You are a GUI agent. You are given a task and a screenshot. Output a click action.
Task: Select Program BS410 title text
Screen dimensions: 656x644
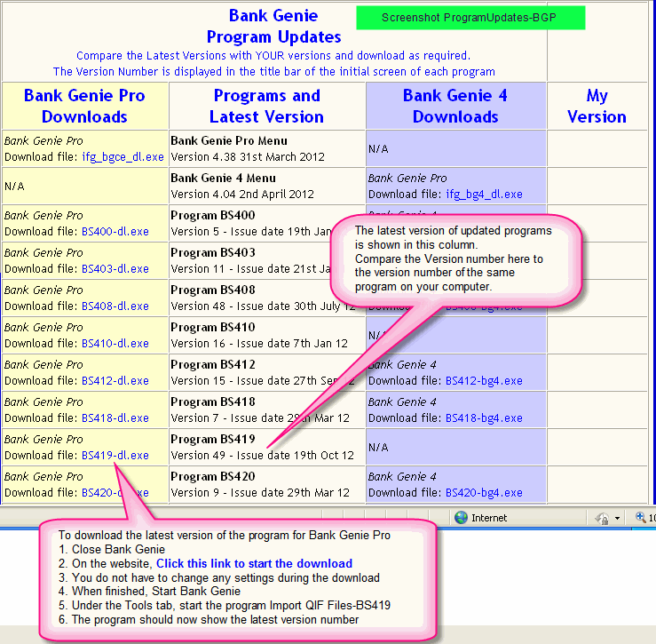(x=213, y=327)
